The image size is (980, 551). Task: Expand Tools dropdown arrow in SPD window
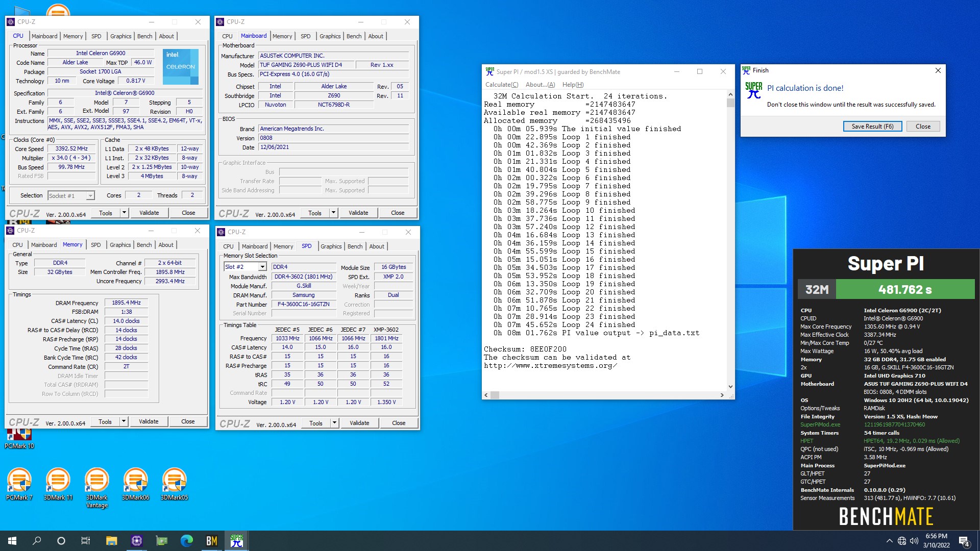[334, 423]
